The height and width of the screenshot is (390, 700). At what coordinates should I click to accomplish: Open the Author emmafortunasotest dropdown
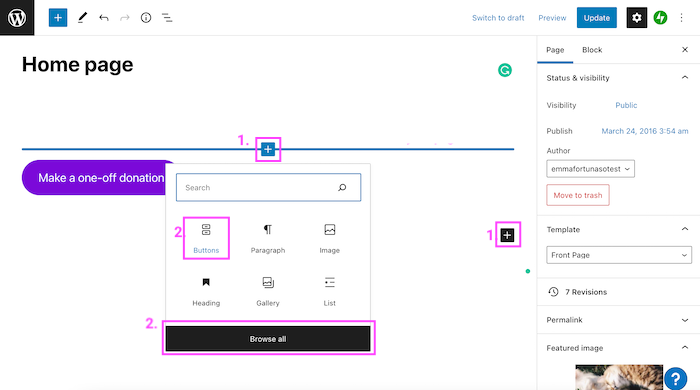(590, 169)
